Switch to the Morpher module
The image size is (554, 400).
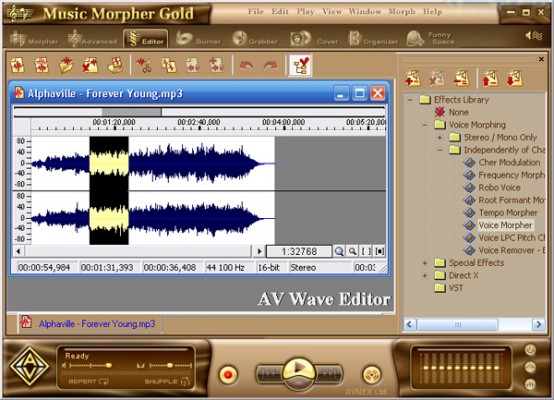[x=34, y=39]
